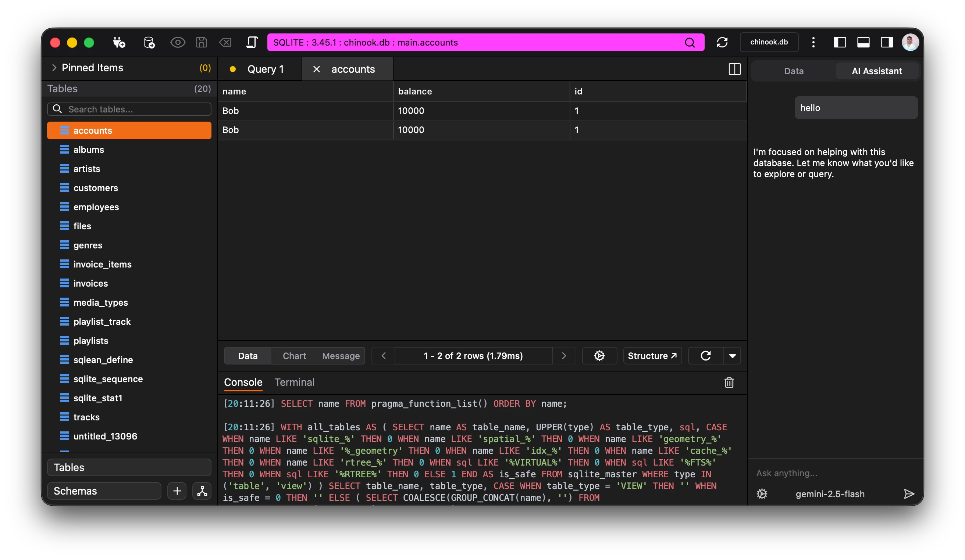Click the save floppy disk icon
965x560 pixels.
click(202, 42)
